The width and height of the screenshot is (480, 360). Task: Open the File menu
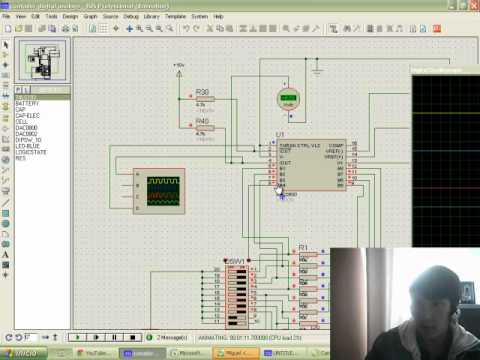(x=6, y=16)
